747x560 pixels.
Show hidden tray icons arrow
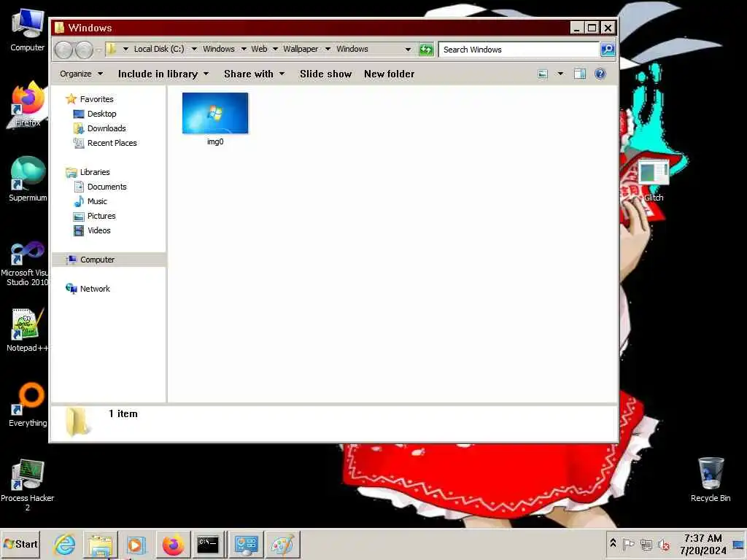[613, 544]
